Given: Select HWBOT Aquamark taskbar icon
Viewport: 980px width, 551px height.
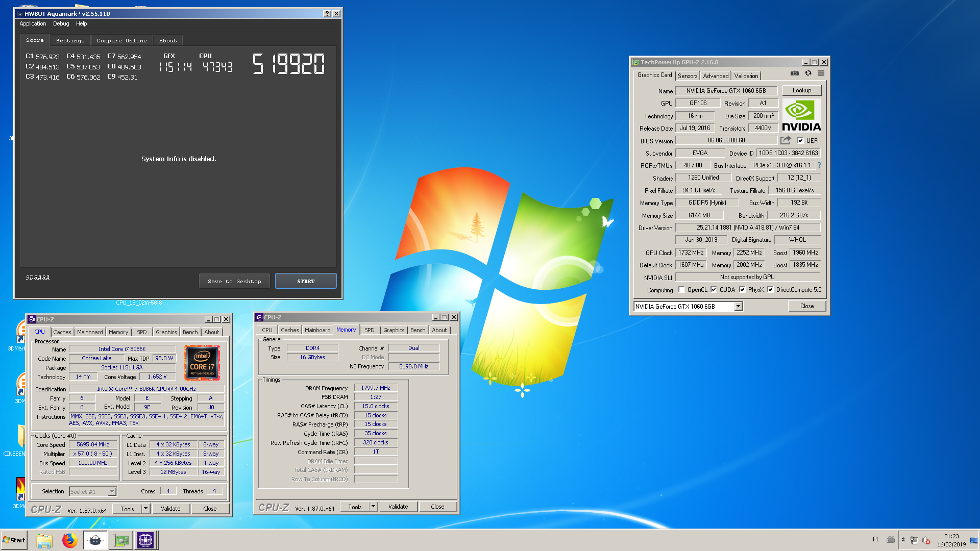Looking at the screenshot, I should (x=95, y=540).
